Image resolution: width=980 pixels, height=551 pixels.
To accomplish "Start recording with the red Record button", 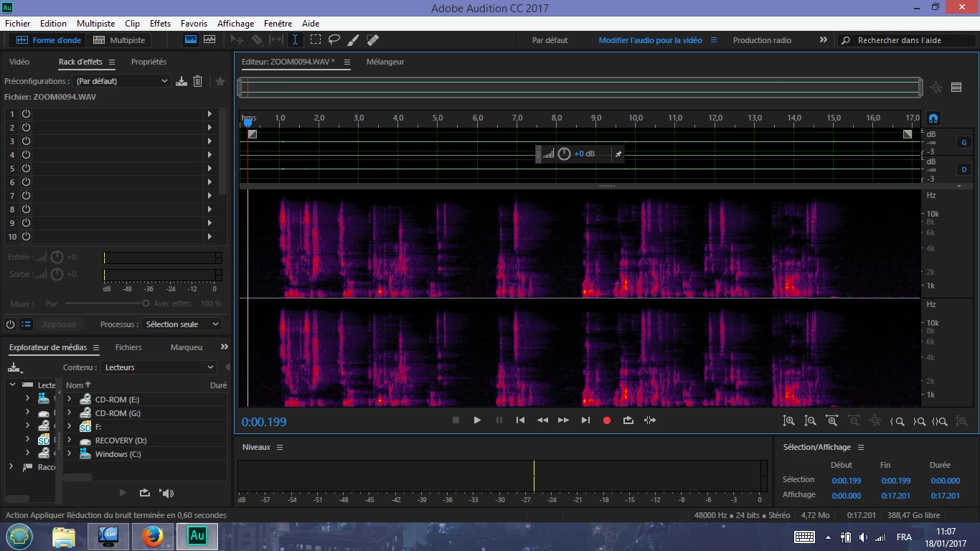I will [x=607, y=420].
